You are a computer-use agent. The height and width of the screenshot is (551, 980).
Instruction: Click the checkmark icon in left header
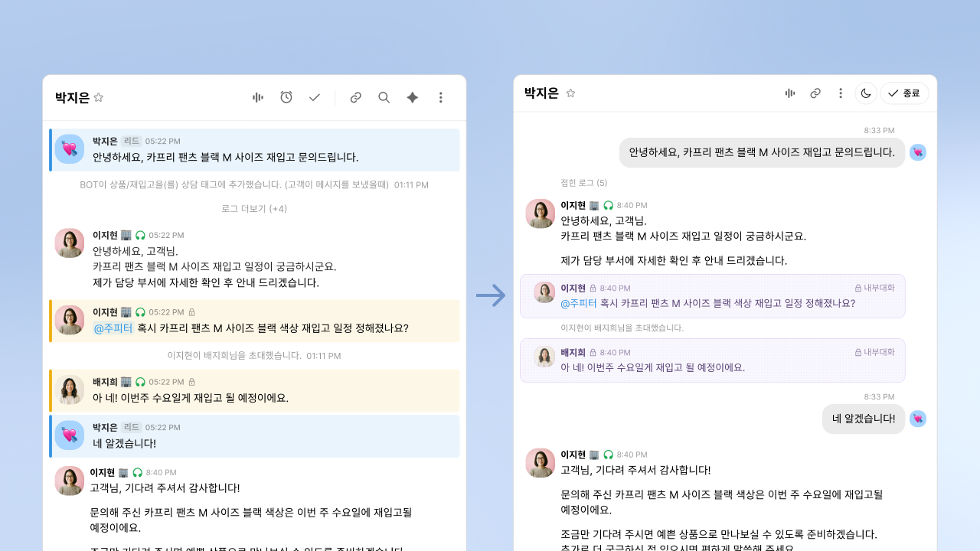tap(315, 97)
